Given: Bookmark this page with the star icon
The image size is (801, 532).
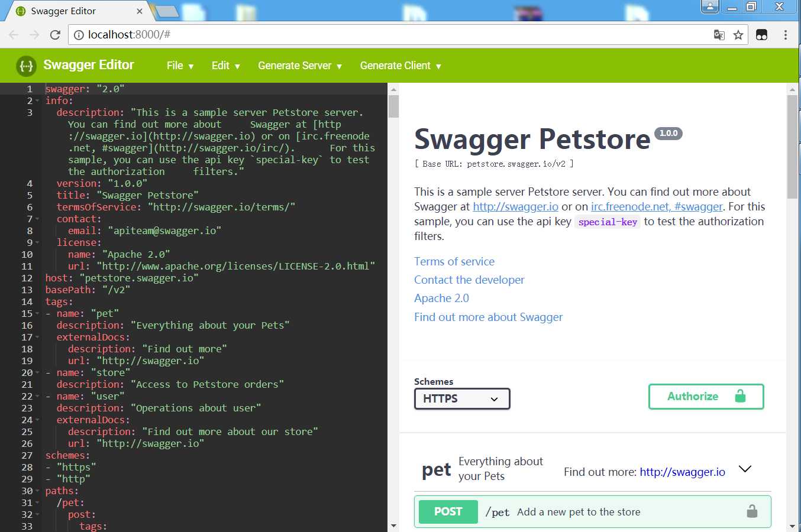Looking at the screenshot, I should [738, 35].
